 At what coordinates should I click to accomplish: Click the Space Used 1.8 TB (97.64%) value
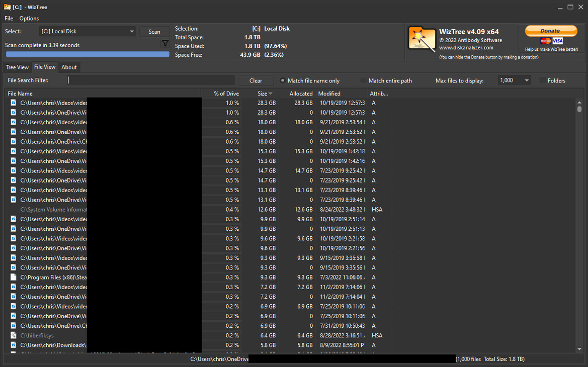click(266, 46)
